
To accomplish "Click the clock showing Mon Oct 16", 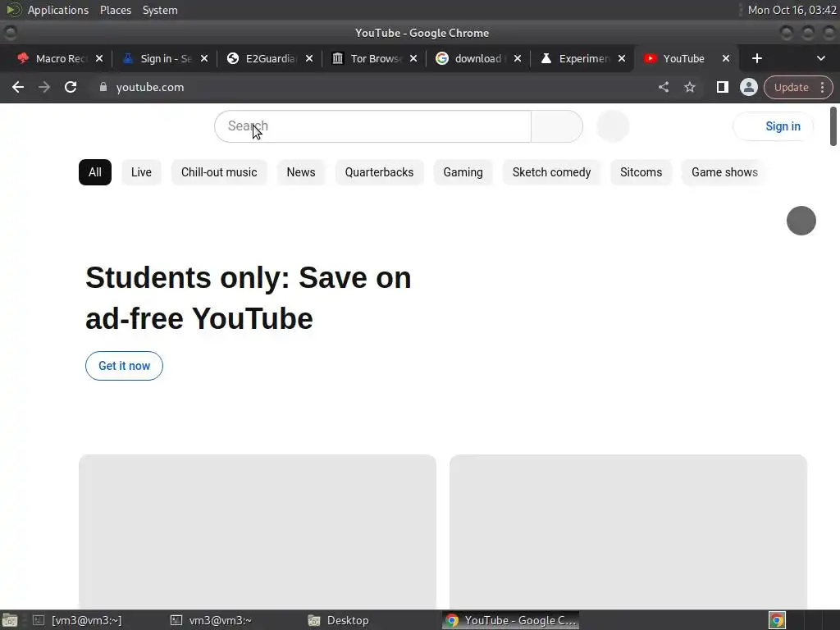I will pos(792,10).
